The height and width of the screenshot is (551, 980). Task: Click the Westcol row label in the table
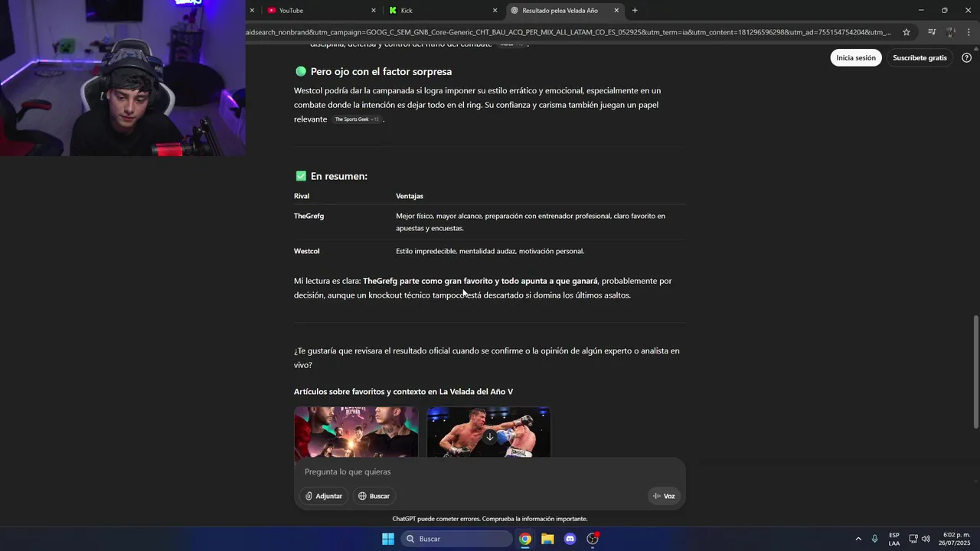point(306,251)
